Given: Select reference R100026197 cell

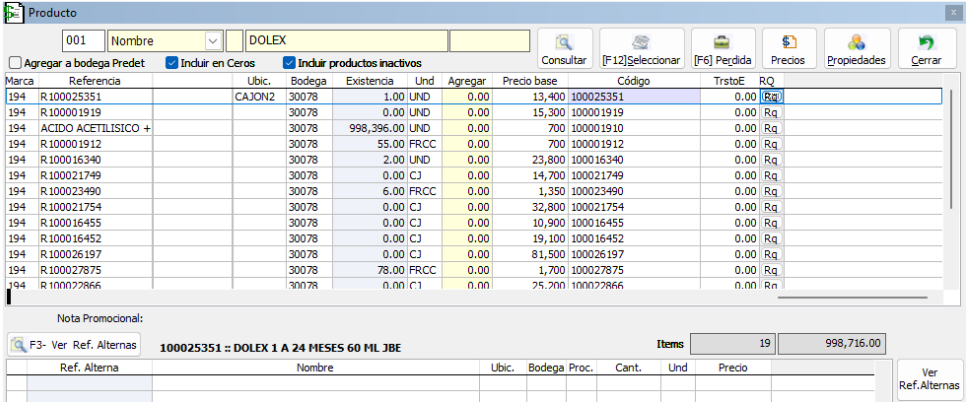Looking at the screenshot, I should point(95,254).
